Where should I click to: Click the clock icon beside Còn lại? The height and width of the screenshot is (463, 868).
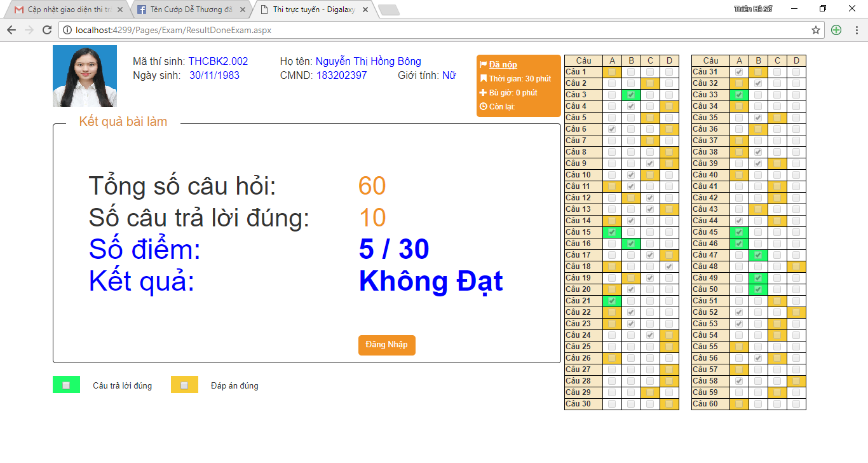(x=484, y=107)
